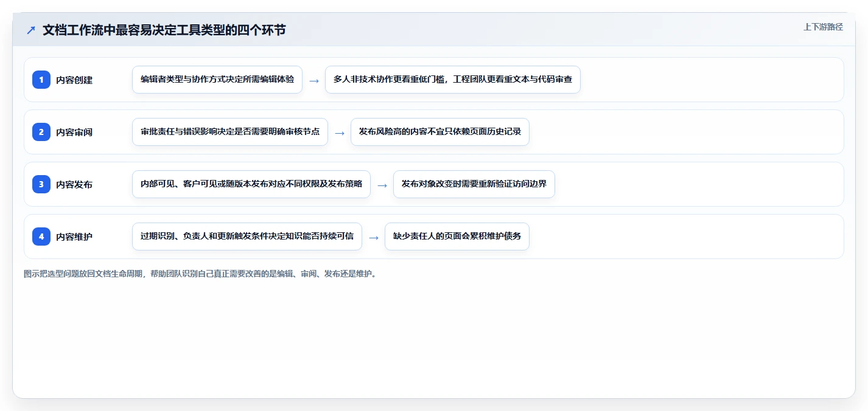This screenshot has height=411, width=868.
Task: Click the arrow in the 内容发布 row
Action: click(382, 185)
